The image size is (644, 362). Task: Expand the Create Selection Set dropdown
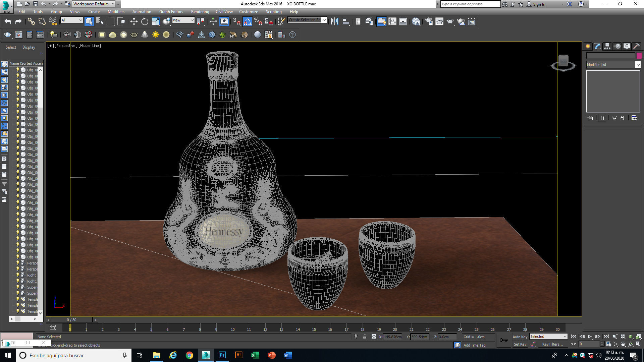[324, 20]
